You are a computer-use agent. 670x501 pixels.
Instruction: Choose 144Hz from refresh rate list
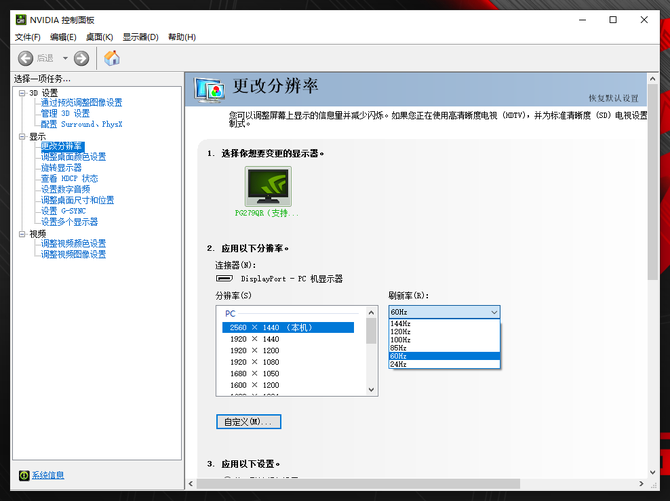444,324
